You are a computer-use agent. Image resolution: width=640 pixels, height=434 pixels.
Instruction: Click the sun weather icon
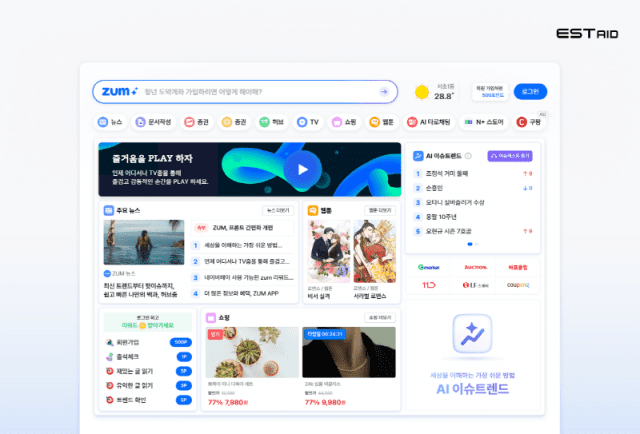coord(422,92)
